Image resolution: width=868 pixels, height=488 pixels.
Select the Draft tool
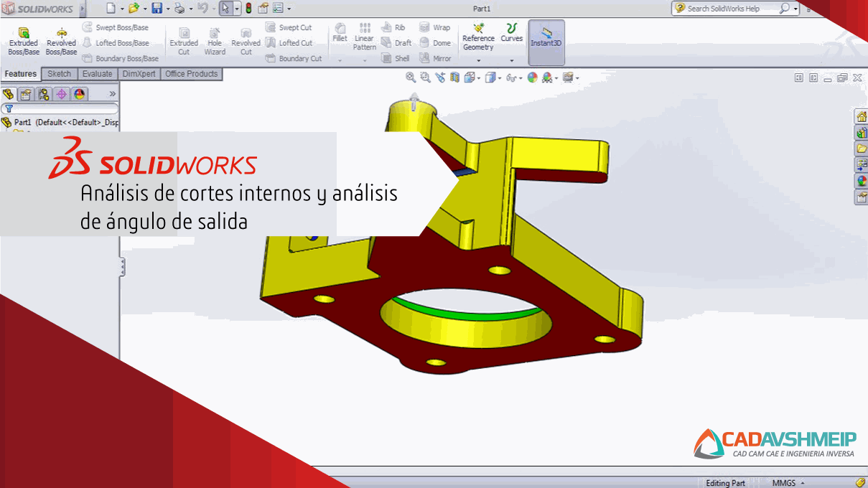coord(396,43)
